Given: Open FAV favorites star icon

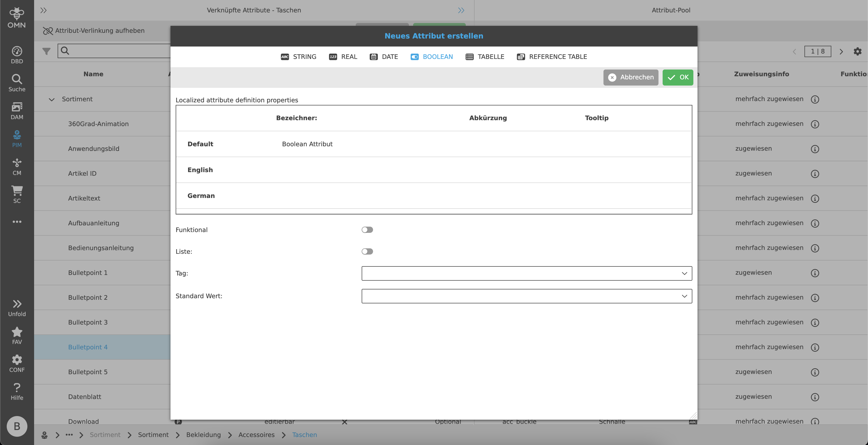Looking at the screenshot, I should pyautogui.click(x=17, y=335).
